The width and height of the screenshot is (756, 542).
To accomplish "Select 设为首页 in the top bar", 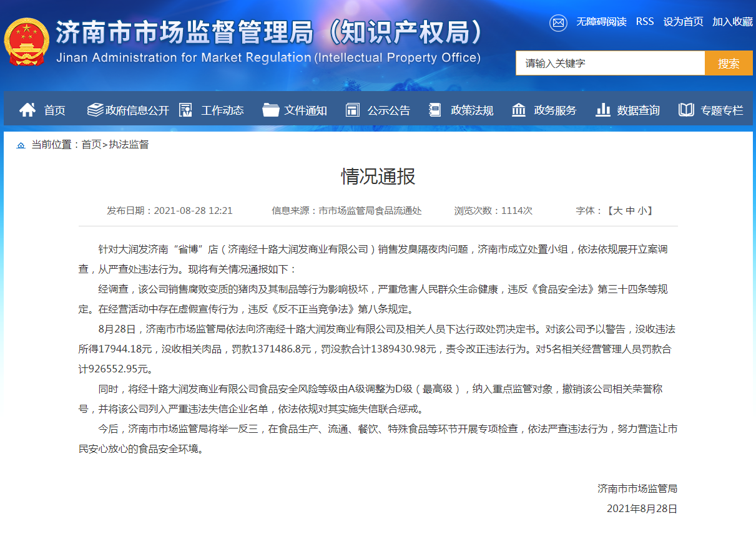I will [683, 22].
